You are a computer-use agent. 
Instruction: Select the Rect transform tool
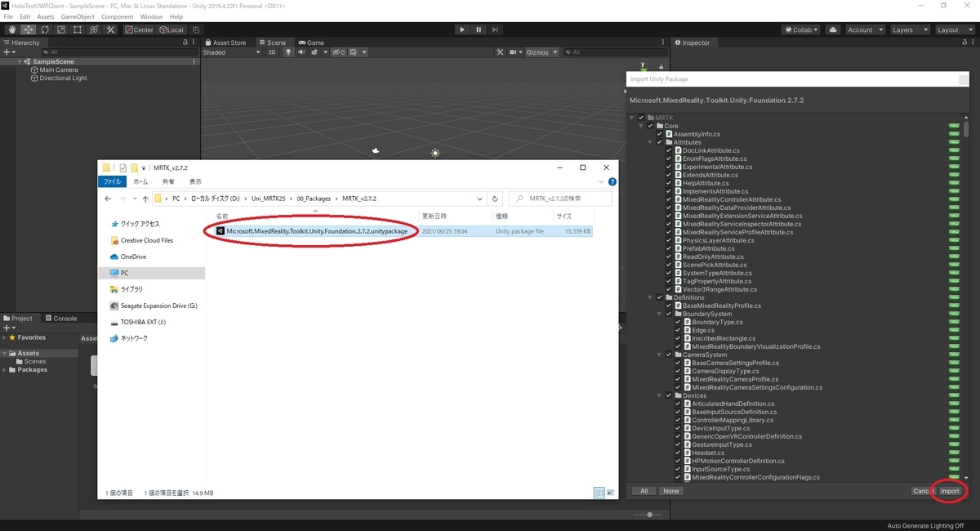[77, 29]
